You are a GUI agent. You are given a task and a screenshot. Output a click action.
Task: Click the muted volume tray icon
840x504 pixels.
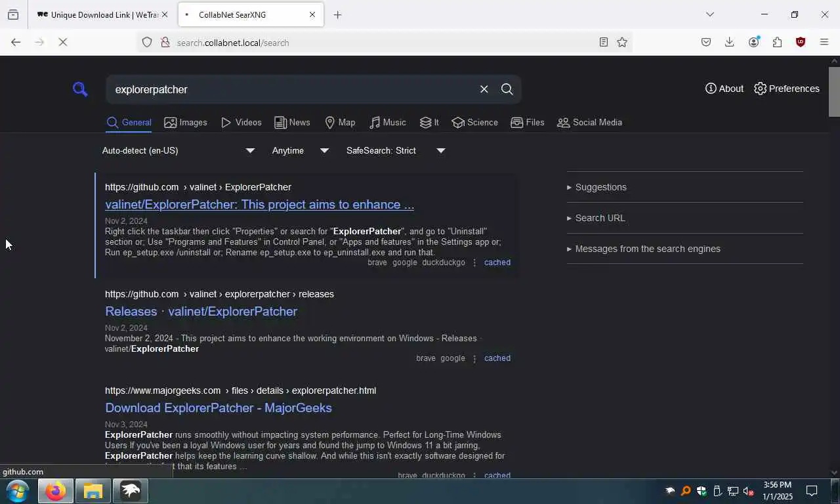click(748, 491)
